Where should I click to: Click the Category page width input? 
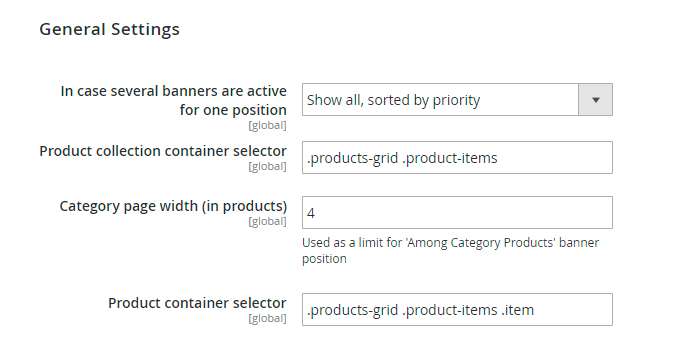457,212
